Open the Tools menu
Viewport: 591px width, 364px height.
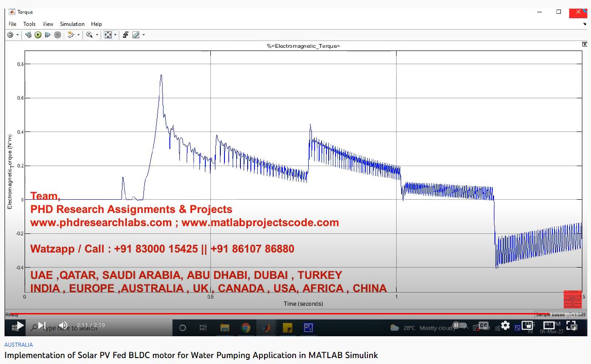pos(29,24)
